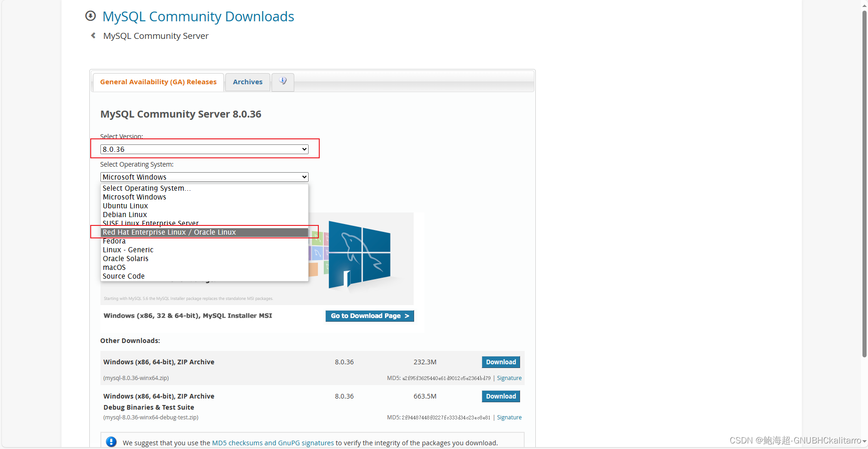Click the (mysql-8.0.36-winx64-debug-test.zip) file name text
Screen dimensions: 868x449
pyautogui.click(x=151, y=418)
